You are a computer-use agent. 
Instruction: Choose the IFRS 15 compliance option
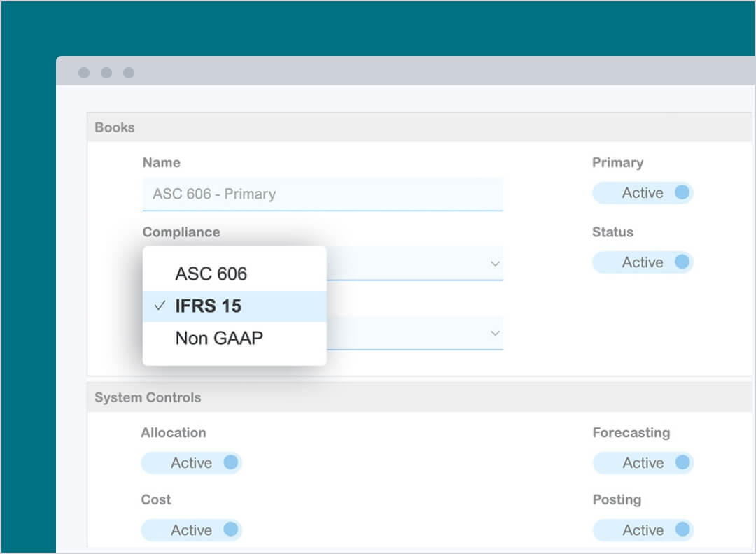pos(234,306)
